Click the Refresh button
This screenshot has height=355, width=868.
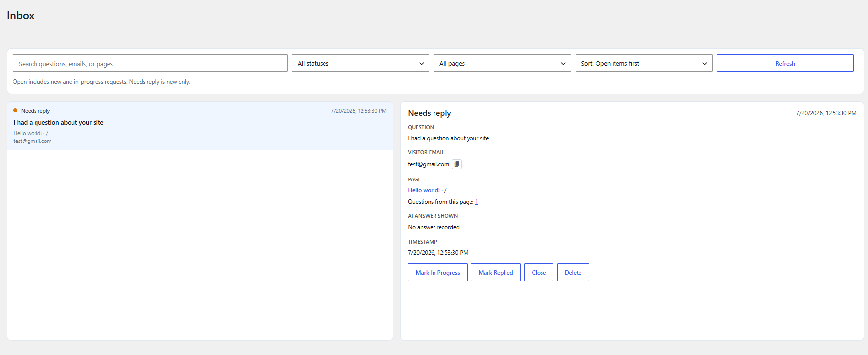pyautogui.click(x=785, y=63)
